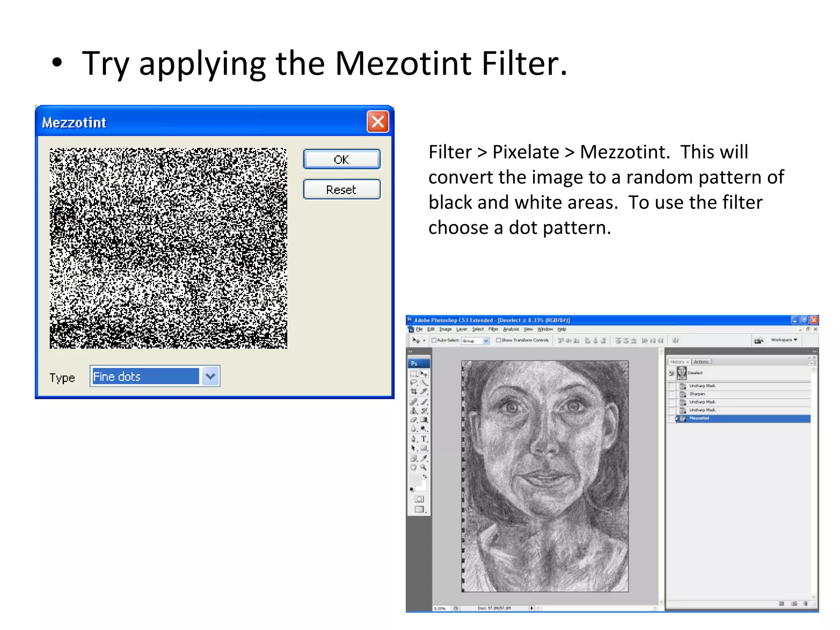Open the File menu
This screenshot has height=630, width=840.
pos(419,329)
